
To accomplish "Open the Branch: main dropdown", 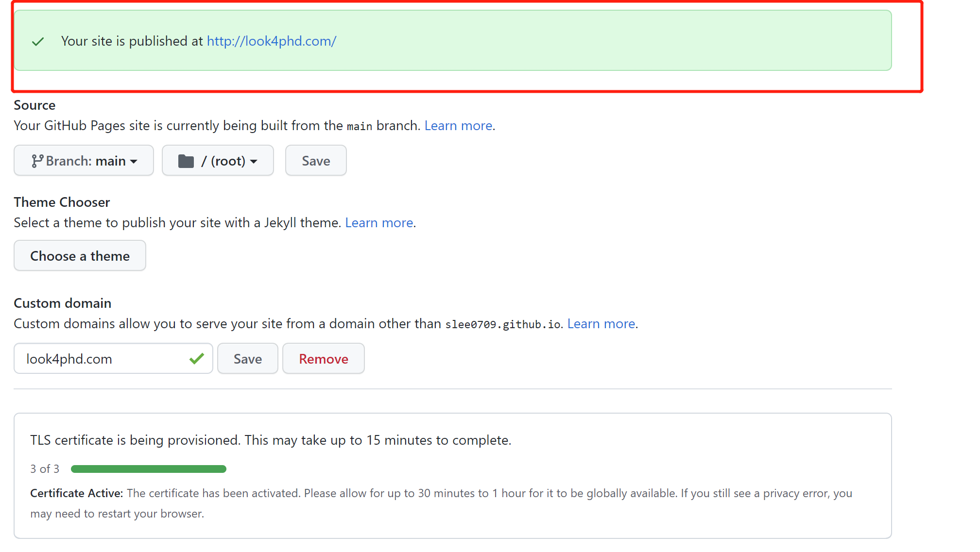I will (x=84, y=161).
